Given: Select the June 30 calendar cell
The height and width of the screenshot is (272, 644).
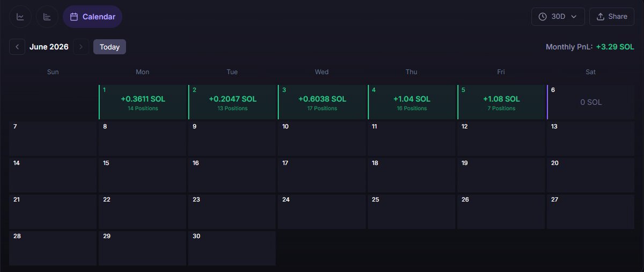Looking at the screenshot, I should pos(232,248).
